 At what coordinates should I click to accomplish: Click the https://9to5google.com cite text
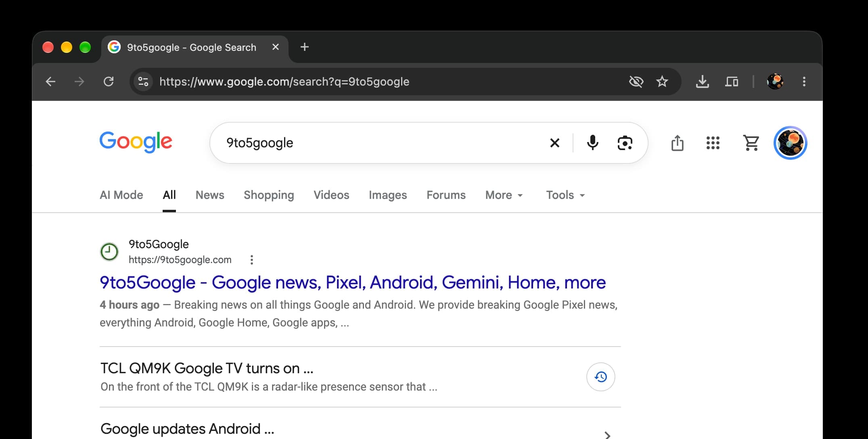180,260
